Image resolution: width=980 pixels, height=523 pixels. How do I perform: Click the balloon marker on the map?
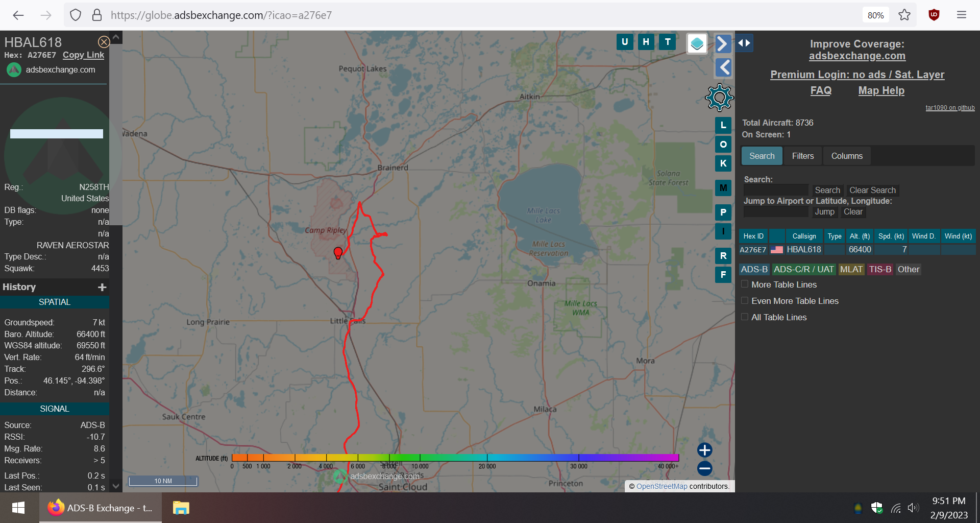(338, 253)
